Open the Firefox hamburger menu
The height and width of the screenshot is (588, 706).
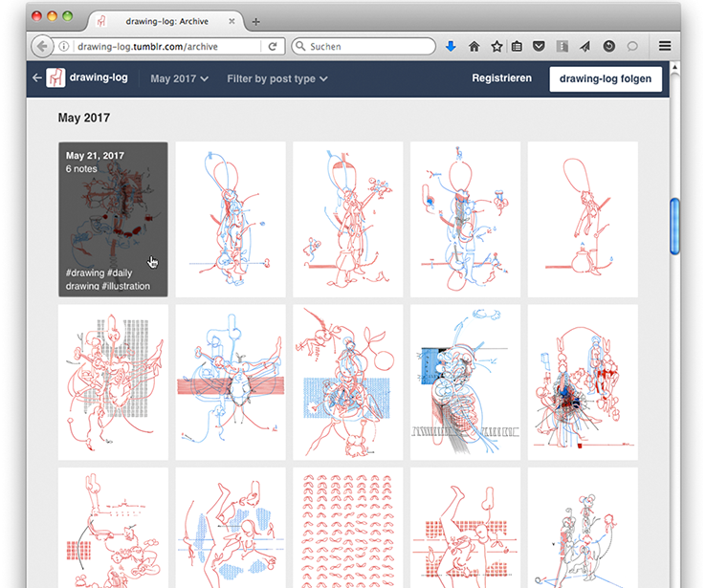coord(665,46)
